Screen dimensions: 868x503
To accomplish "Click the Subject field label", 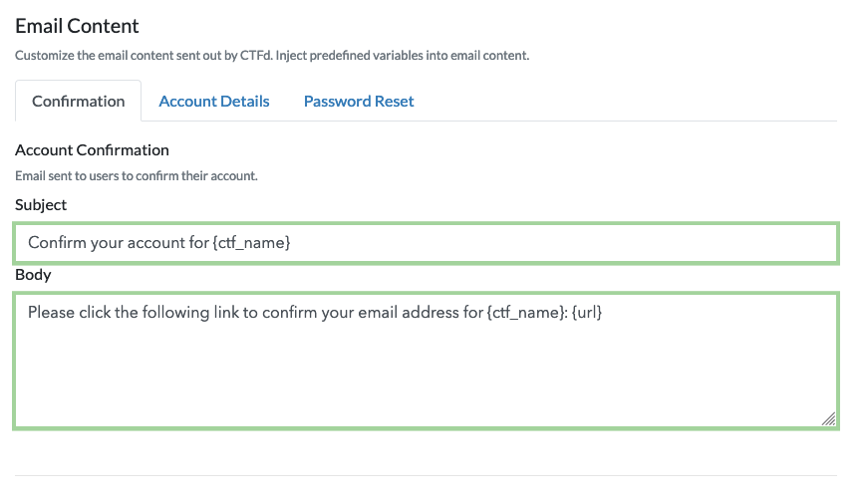I will tap(41, 204).
